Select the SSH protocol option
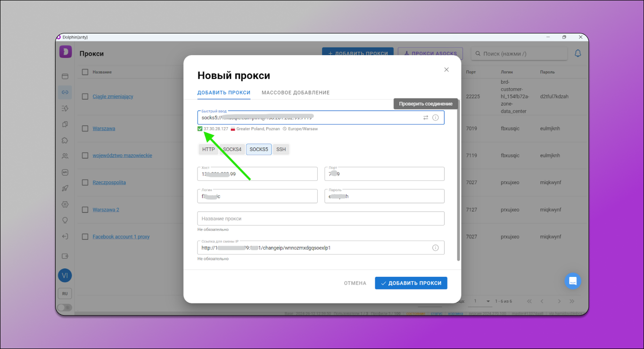The width and height of the screenshot is (644, 349). [x=281, y=149]
